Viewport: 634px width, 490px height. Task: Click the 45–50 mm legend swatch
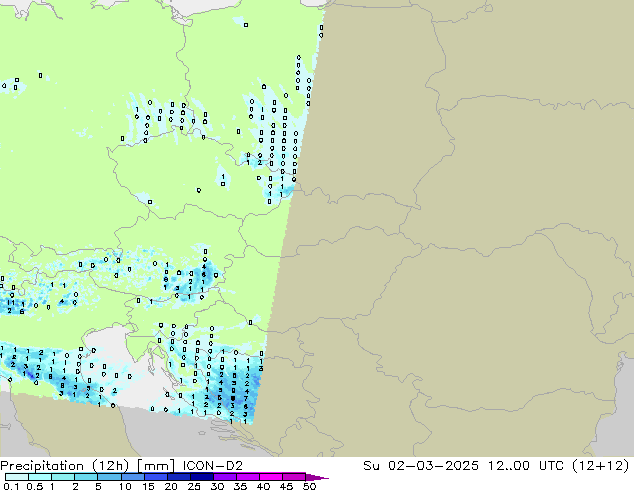(294, 477)
